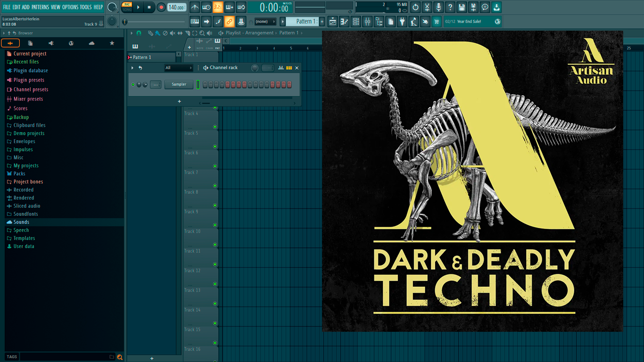Open the FILE menu
Image resolution: width=644 pixels, height=362 pixels.
click(x=7, y=7)
